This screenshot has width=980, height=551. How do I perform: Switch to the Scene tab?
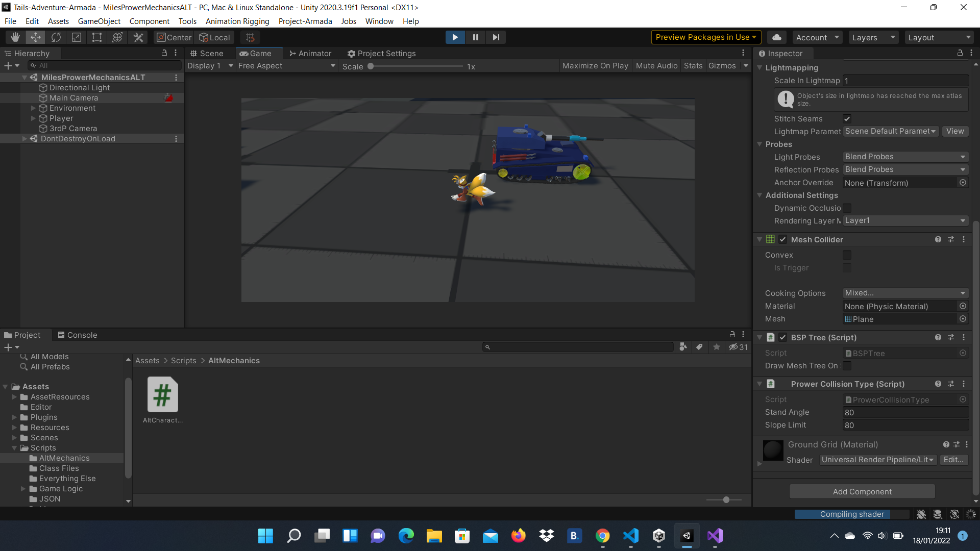click(207, 54)
